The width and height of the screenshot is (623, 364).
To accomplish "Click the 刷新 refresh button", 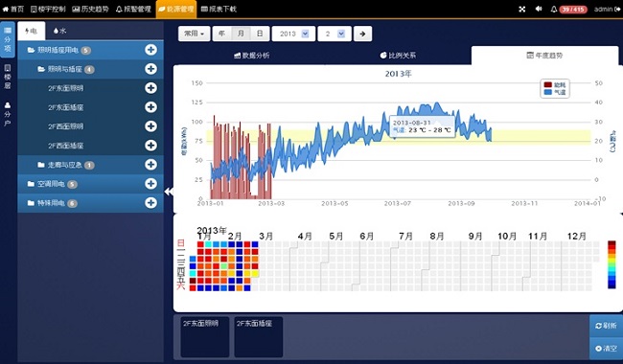I will (606, 326).
